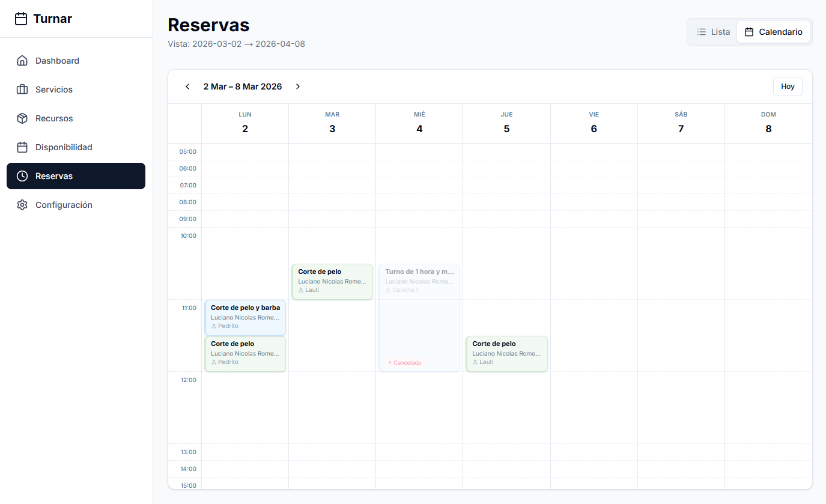826x504 pixels.
Task: Click the Turnar calendar logo icon
Action: [x=21, y=19]
